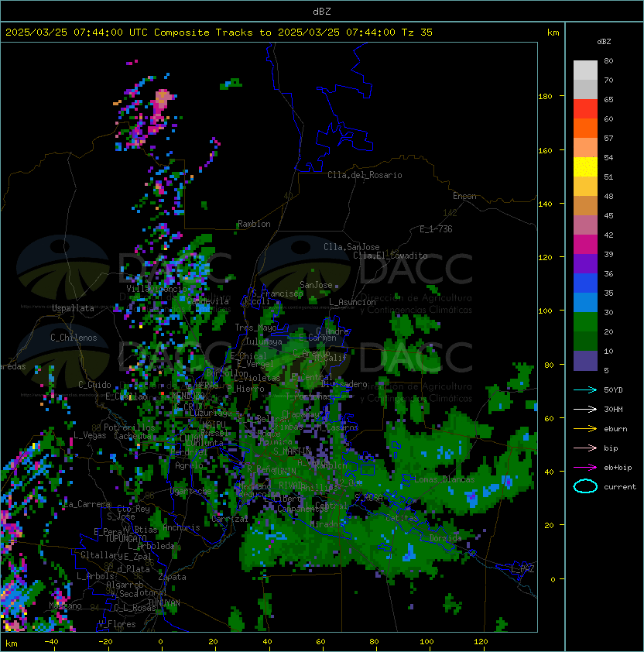Click the 'Encon' map label
The height and width of the screenshot is (652, 644).
(464, 196)
